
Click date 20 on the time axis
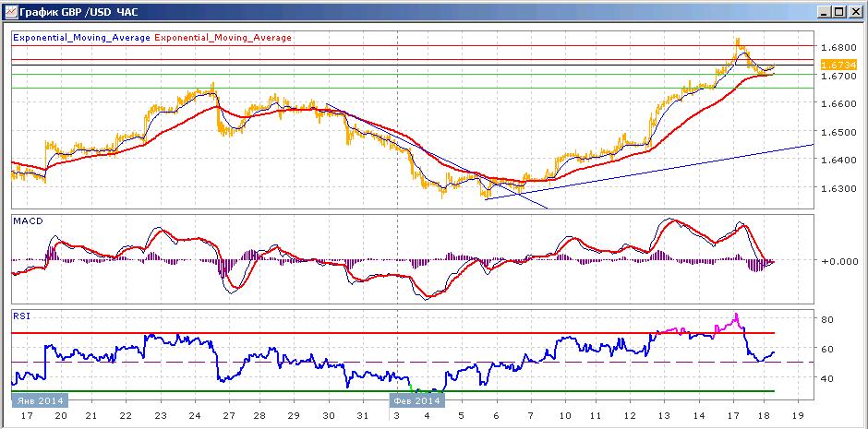[60, 416]
